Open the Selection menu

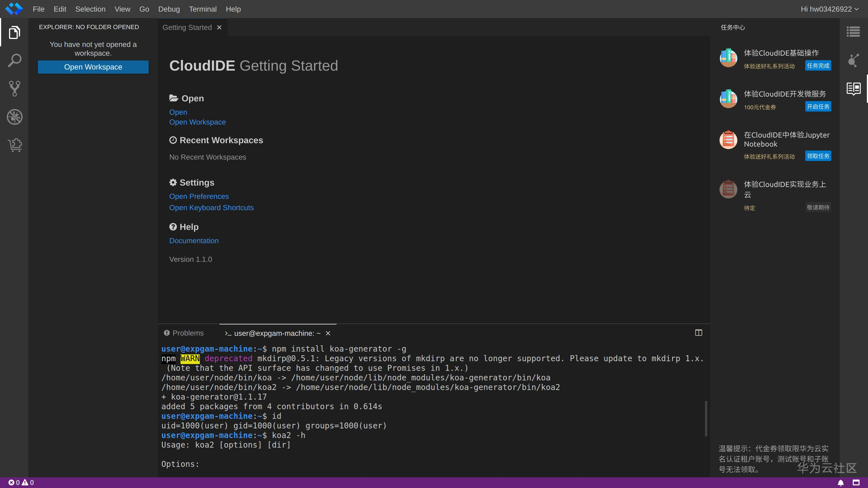(90, 9)
